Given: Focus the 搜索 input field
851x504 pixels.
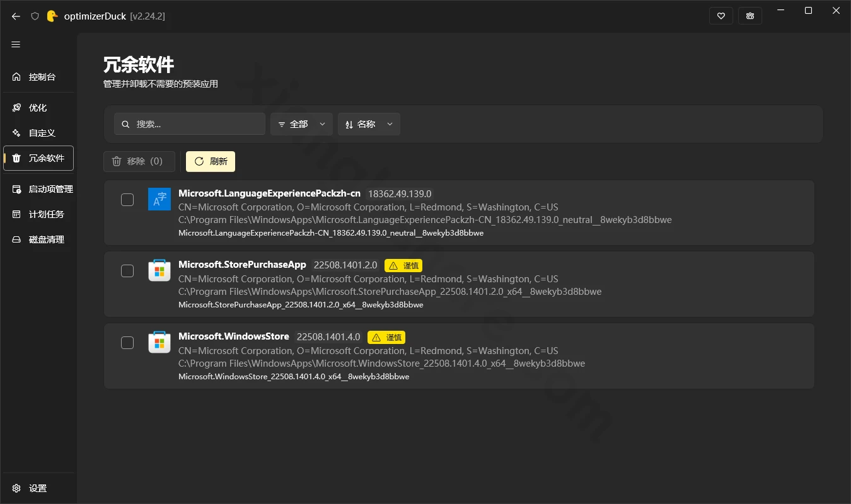Looking at the screenshot, I should coord(190,124).
